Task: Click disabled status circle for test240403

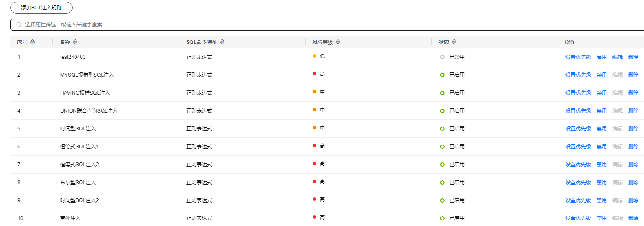Action: [x=443, y=57]
